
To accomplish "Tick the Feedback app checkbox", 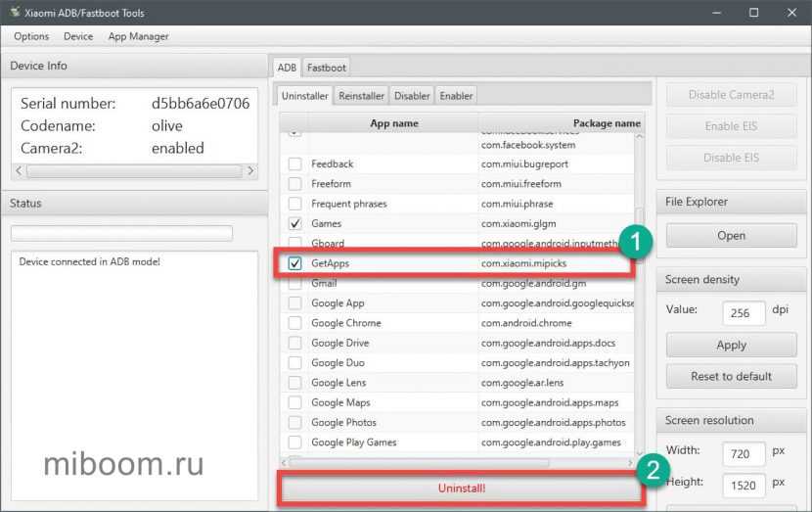I will click(x=294, y=163).
